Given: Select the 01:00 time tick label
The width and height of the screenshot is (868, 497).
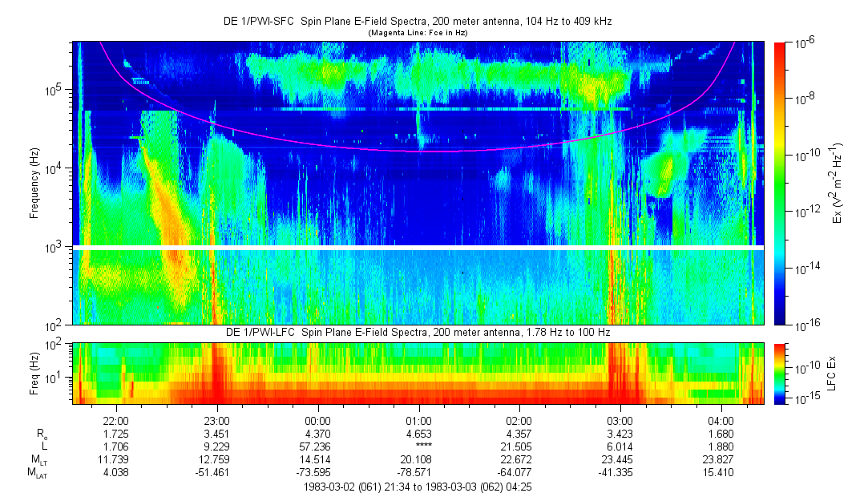Looking at the screenshot, I should (418, 421).
